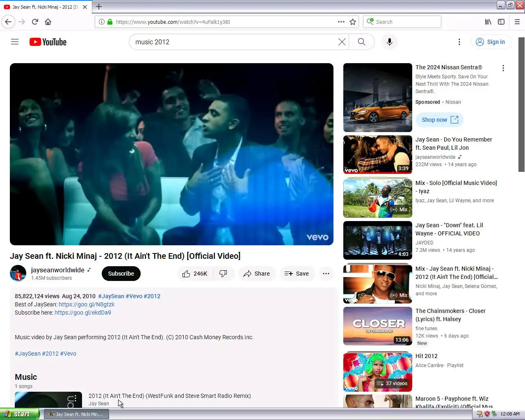Open more actions menu beside Save
The height and width of the screenshot is (420, 525).
(326, 274)
